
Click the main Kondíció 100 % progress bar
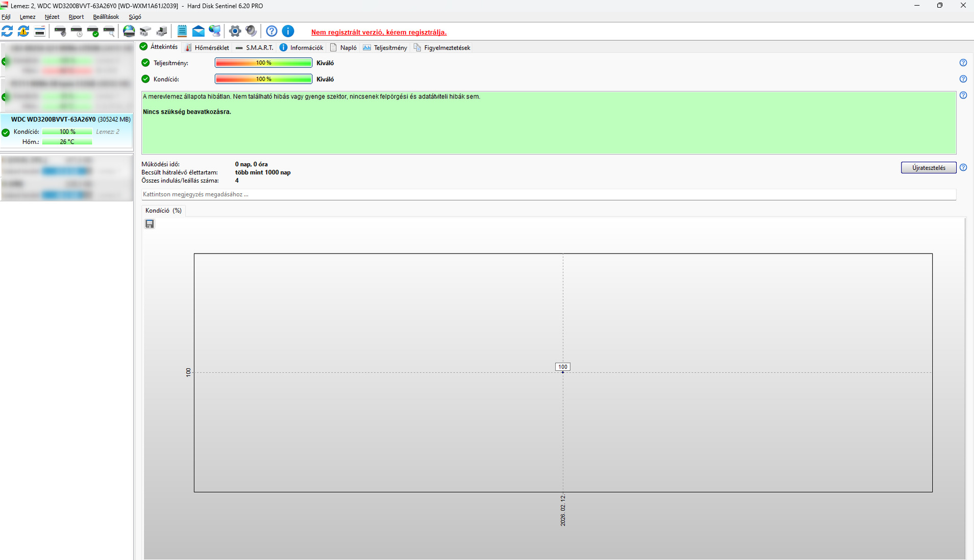(263, 79)
